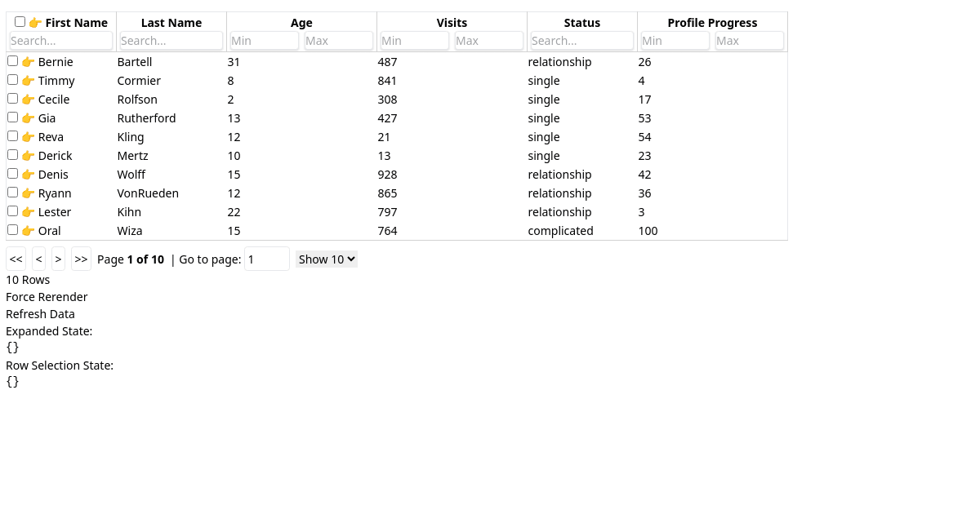Click hand expander for Denis row
The image size is (980, 514).
tap(28, 175)
